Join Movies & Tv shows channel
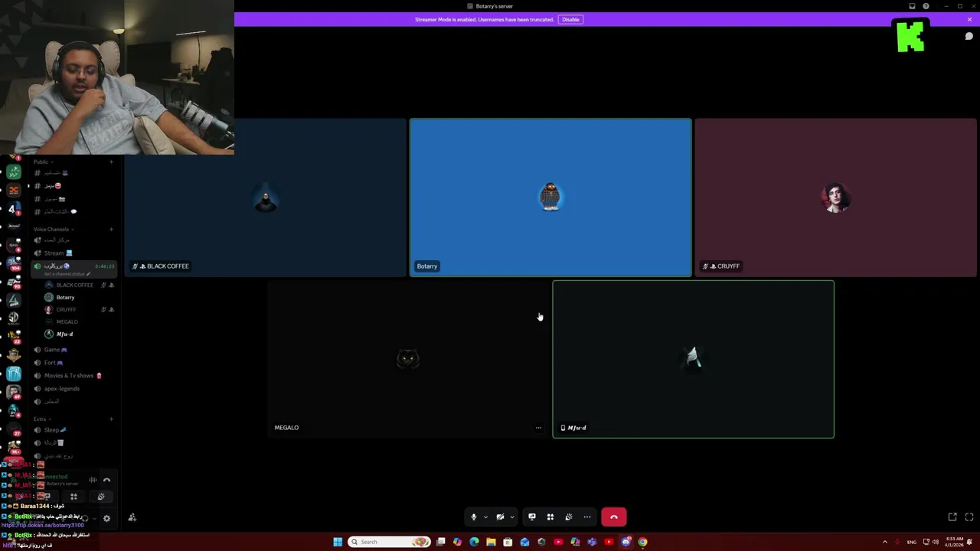Screen dimensions: 980x551 [x=74, y=376]
